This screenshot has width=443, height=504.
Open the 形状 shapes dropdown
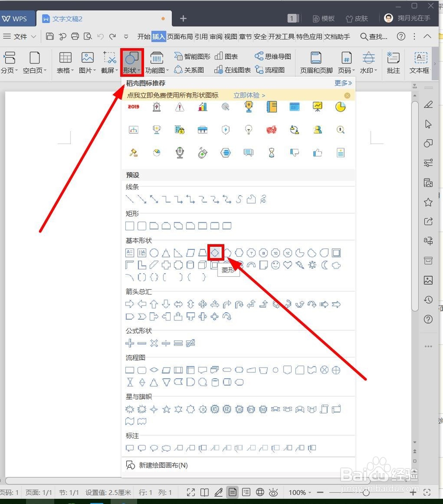point(132,63)
